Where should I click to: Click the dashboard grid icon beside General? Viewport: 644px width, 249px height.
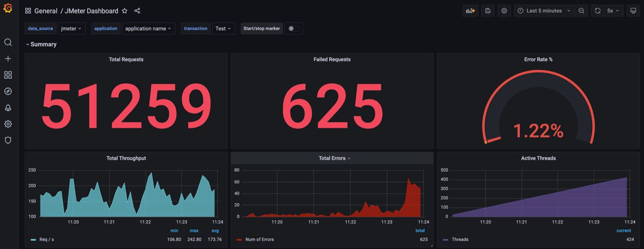tap(28, 11)
